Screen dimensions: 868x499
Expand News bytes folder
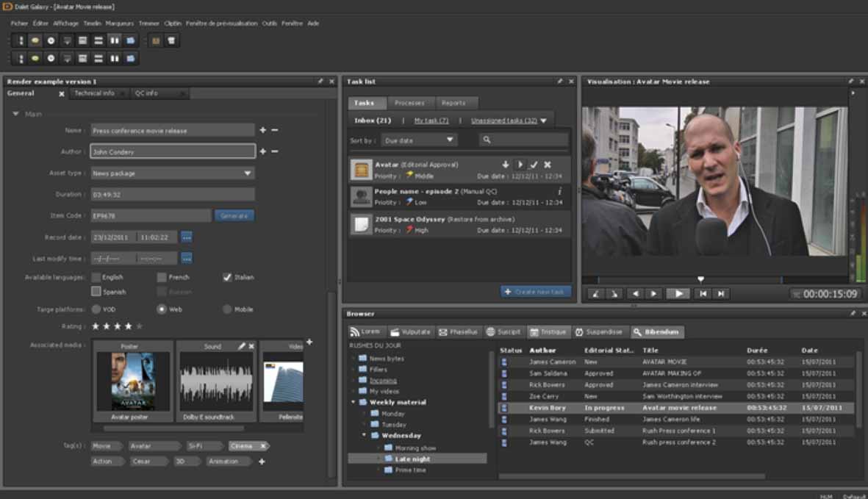click(x=354, y=359)
